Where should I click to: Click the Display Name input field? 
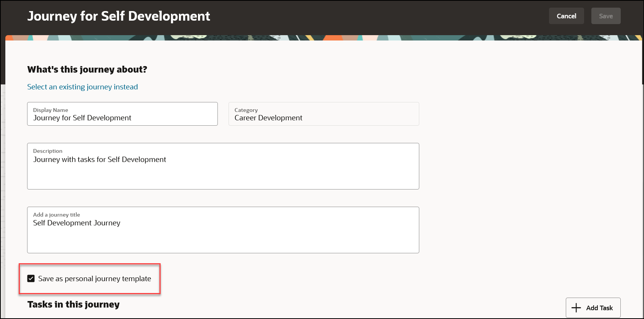122,114
